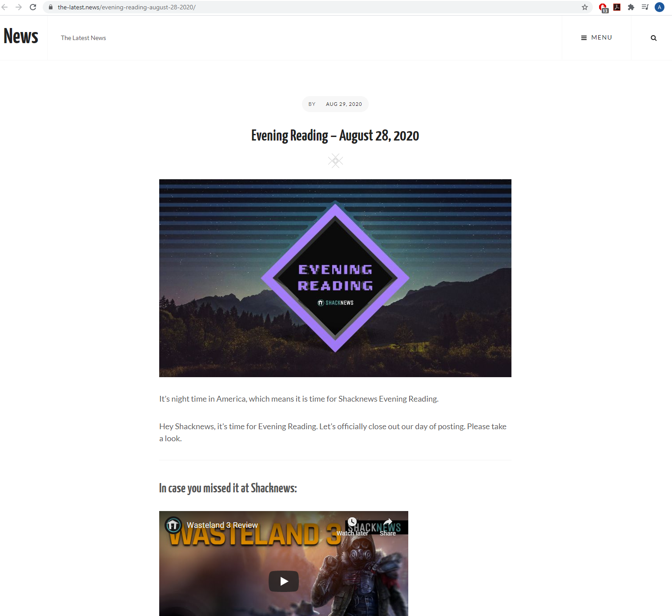Open the site search magnifier icon
The image size is (672, 616).
tap(654, 38)
